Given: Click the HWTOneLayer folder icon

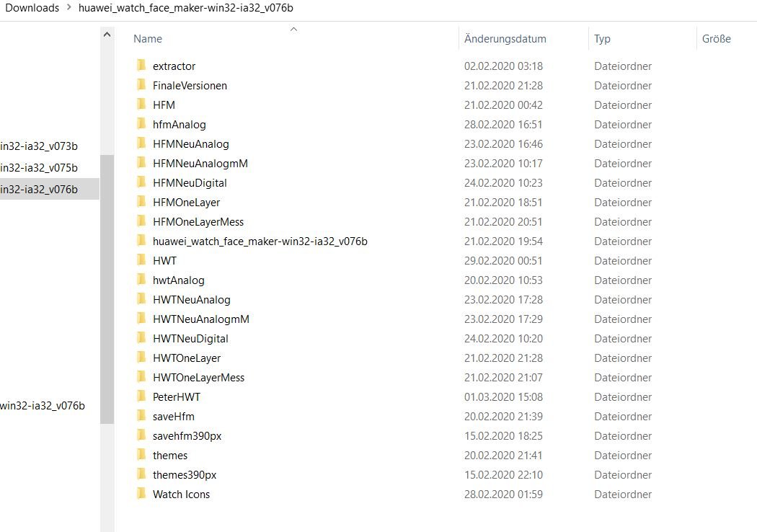Looking at the screenshot, I should coord(141,358).
